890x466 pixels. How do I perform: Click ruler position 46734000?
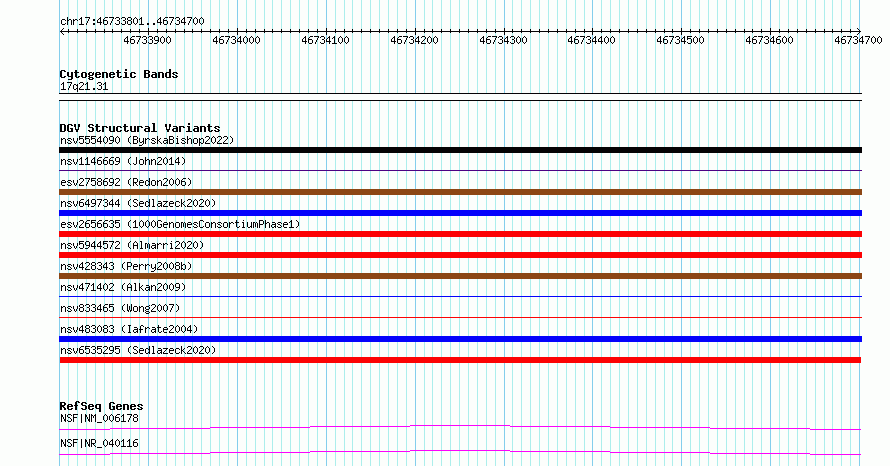pyautogui.click(x=237, y=40)
